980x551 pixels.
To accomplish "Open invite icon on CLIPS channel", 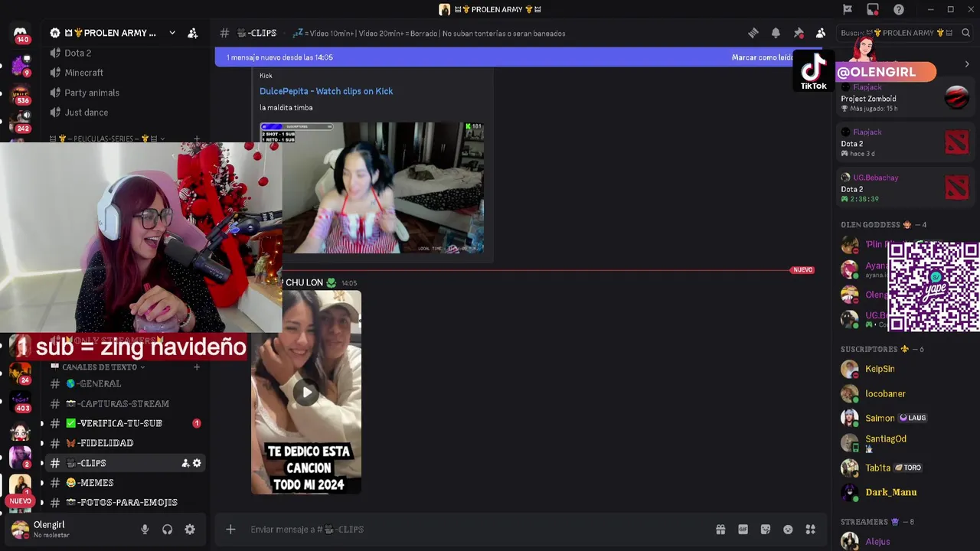I will [x=185, y=463].
